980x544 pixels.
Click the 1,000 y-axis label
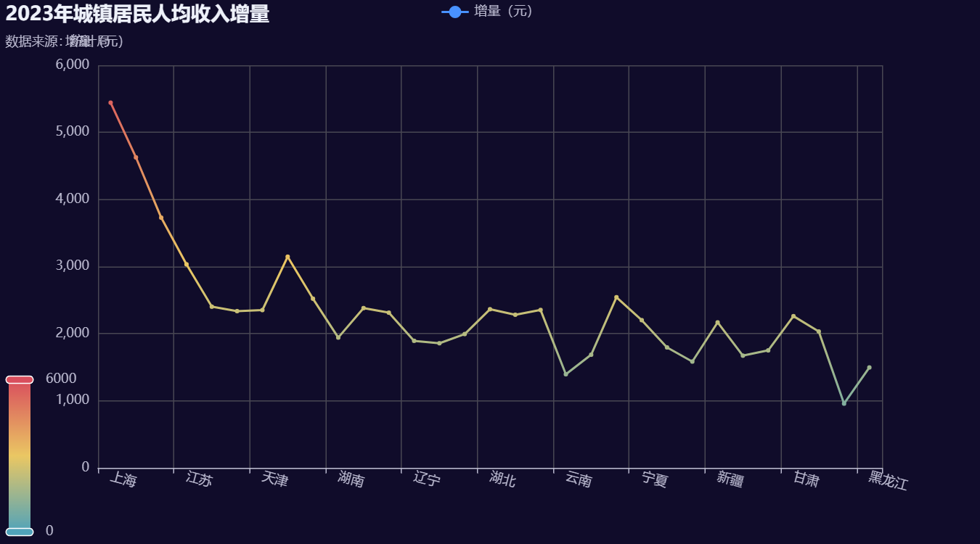[x=73, y=400]
